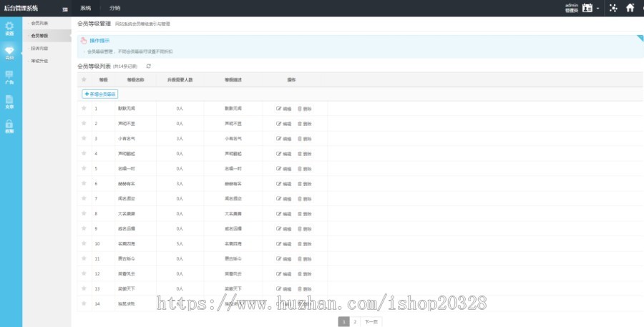Open the 设置 settings gear in sidebar
Screen dimensions: 644x327
coord(9,29)
